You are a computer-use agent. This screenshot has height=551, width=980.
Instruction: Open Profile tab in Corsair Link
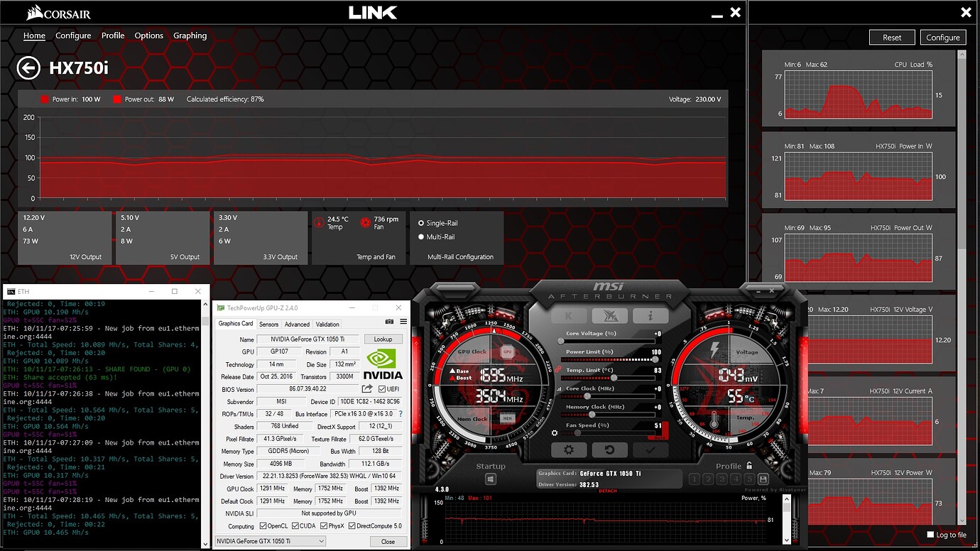(113, 36)
